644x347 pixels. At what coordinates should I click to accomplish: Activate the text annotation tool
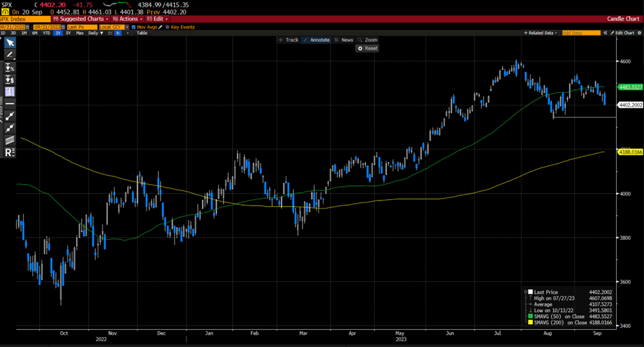click(10, 91)
